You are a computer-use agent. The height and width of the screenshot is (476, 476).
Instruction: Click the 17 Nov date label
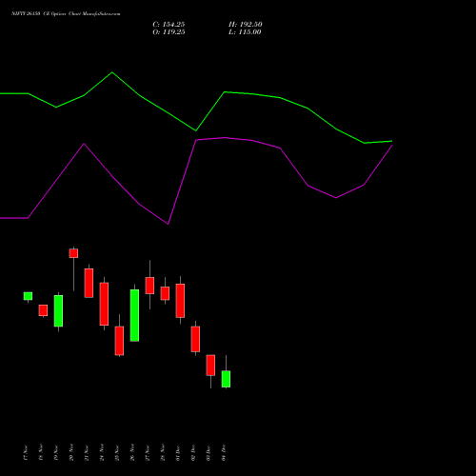click(x=26, y=452)
